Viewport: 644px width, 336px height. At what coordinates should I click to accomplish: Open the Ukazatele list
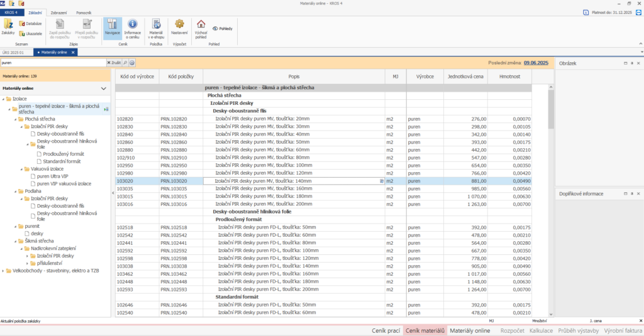click(31, 34)
